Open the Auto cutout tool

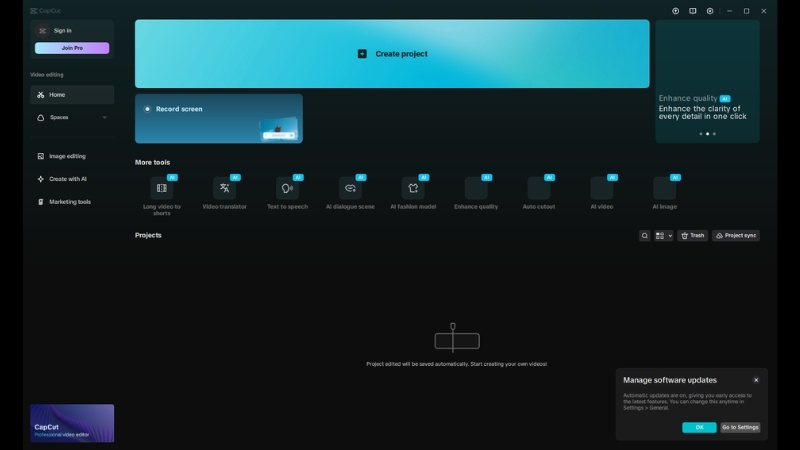(539, 188)
